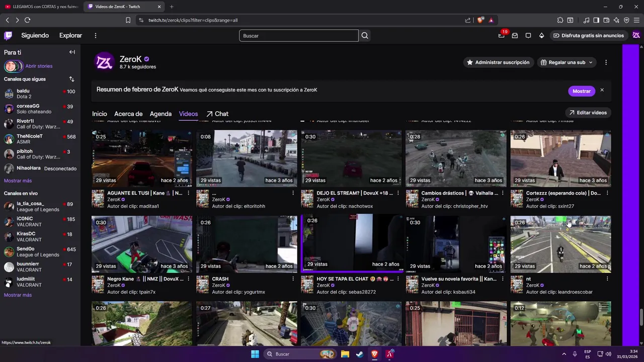The height and width of the screenshot is (362, 644).
Task: Sort followed channels with arrows icon
Action: point(71,79)
